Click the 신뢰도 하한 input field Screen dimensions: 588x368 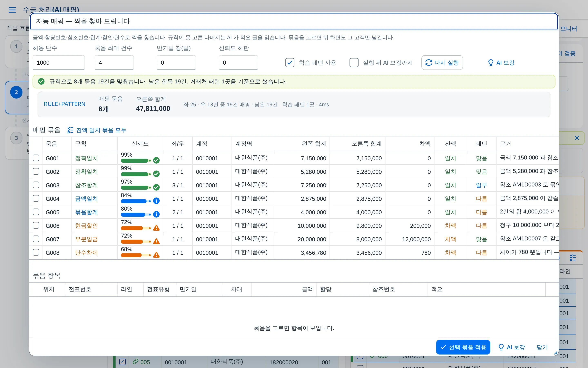tap(238, 63)
